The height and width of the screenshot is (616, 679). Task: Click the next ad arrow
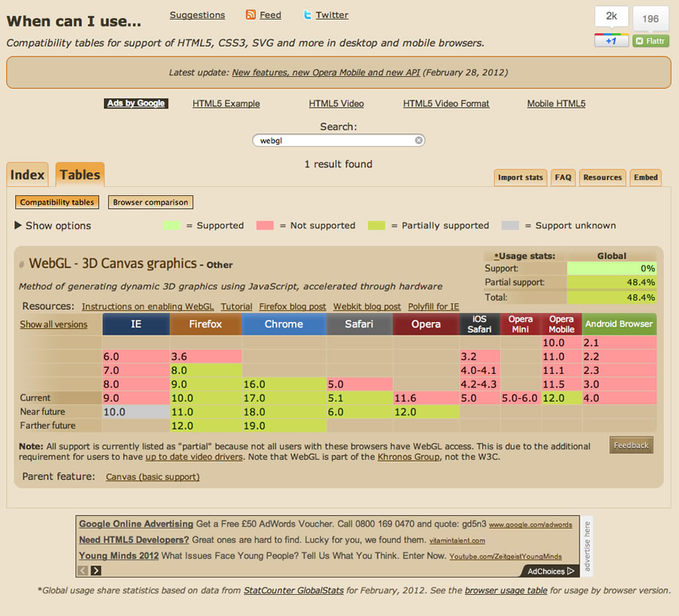tap(96, 571)
